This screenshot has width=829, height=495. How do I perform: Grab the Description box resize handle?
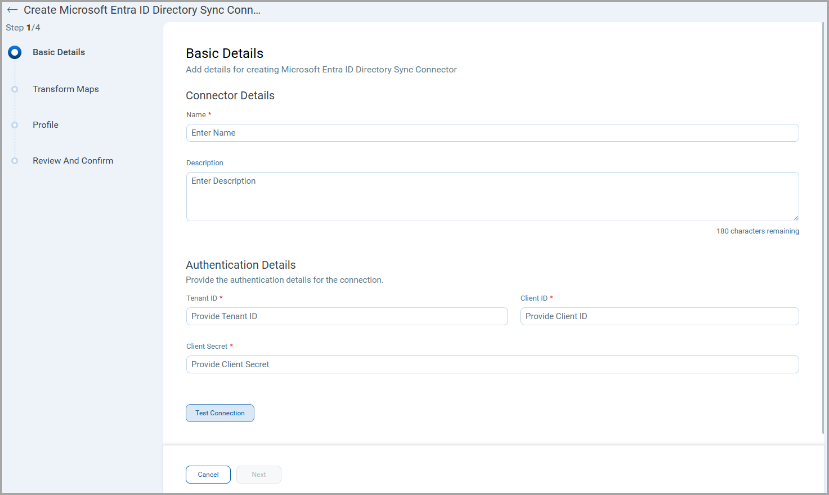pyautogui.click(x=794, y=216)
